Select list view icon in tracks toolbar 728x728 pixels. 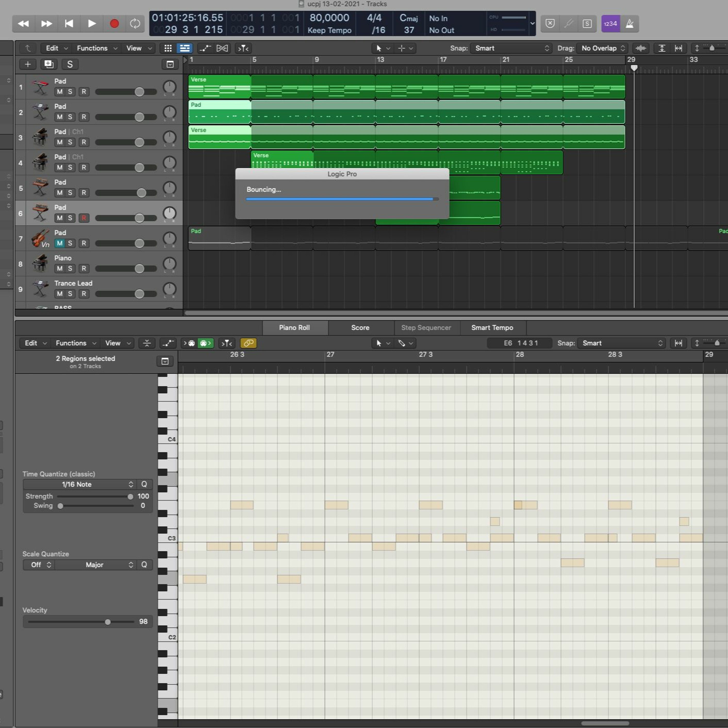click(185, 48)
